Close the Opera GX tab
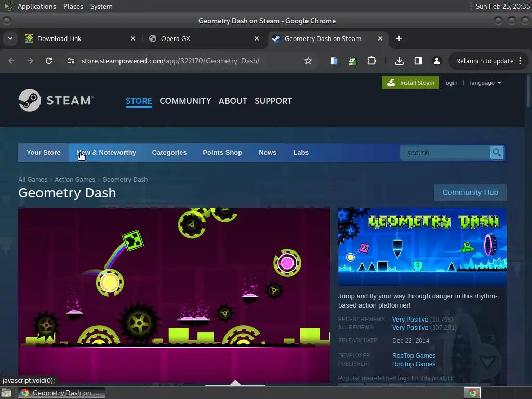The image size is (532, 399). pyautogui.click(x=257, y=38)
